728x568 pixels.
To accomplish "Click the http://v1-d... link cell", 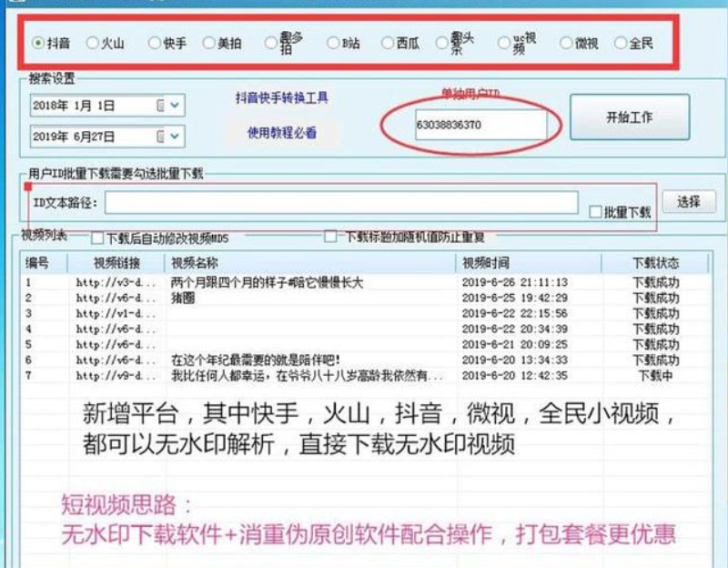I will [x=116, y=313].
